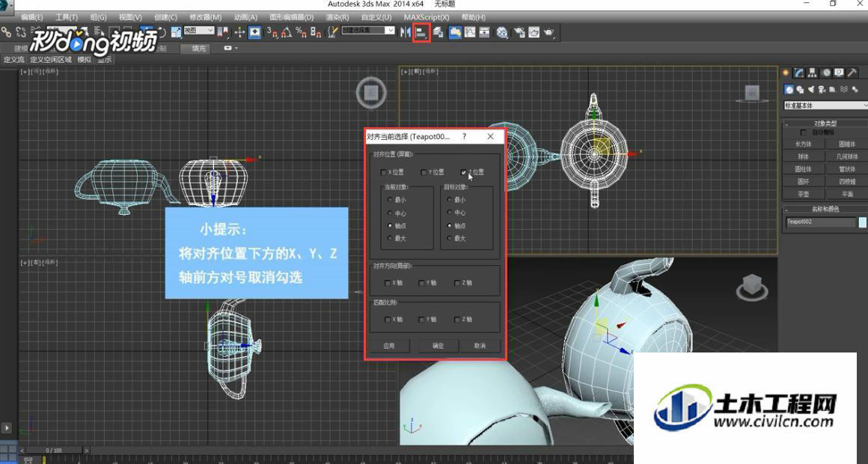Open the 视图 reference coordinate dropdown

pyautogui.click(x=199, y=31)
